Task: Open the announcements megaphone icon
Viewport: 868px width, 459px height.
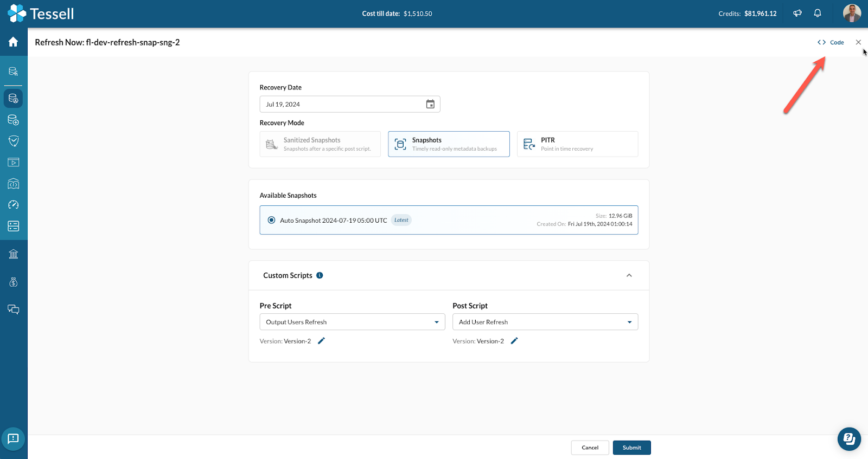Action: tap(797, 14)
